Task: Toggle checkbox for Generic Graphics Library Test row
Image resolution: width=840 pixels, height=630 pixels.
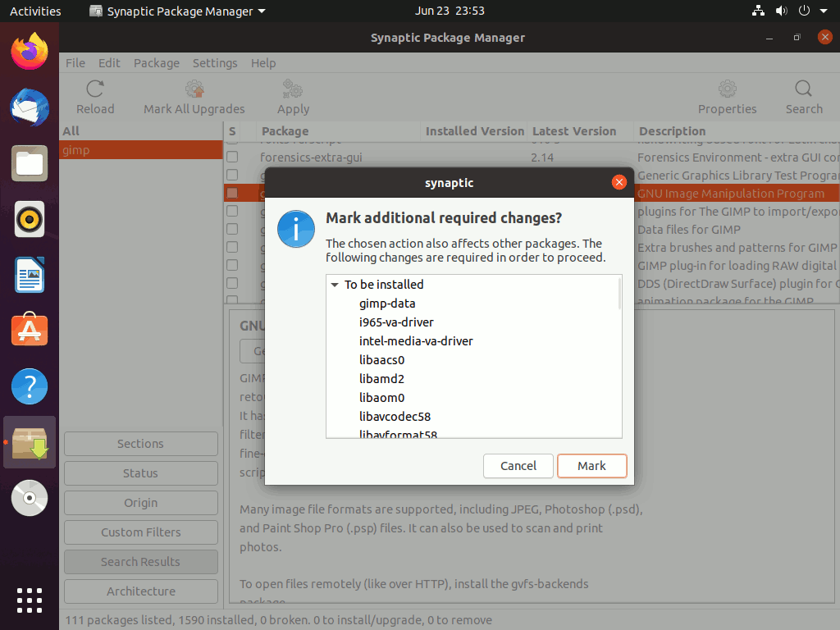Action: point(232,175)
